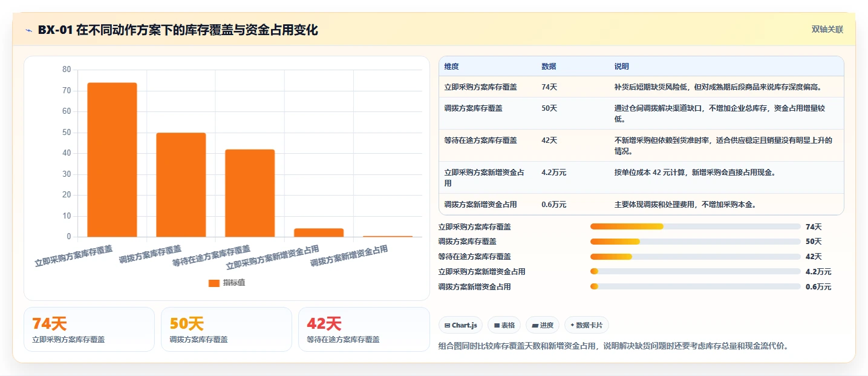Click description starting 按单位成本 42 元计算
This screenshot has width=868, height=376.
tap(695, 173)
